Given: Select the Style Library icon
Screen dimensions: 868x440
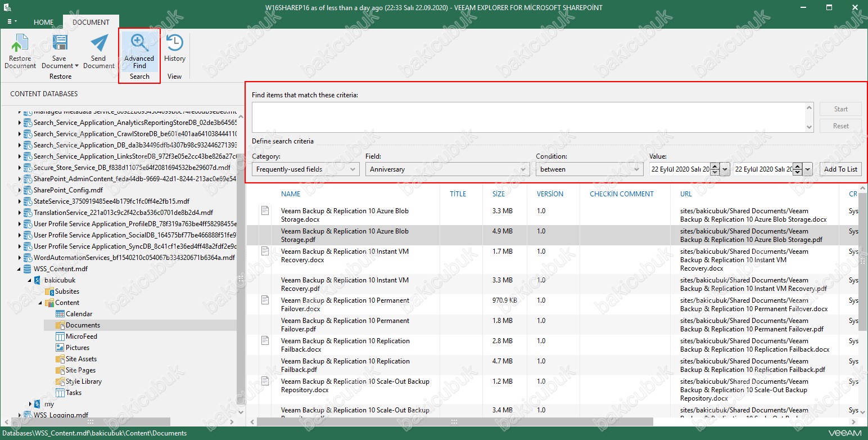Looking at the screenshot, I should pos(60,381).
